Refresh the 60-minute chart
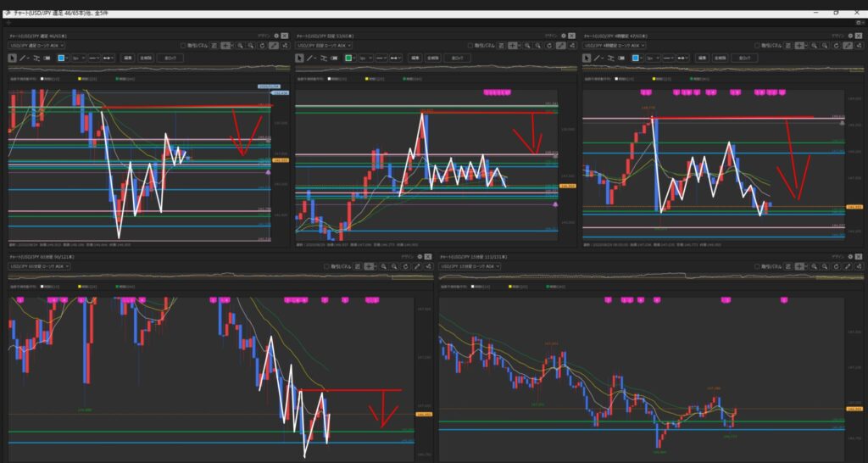Screen dimensions: 868x463 [405, 266]
